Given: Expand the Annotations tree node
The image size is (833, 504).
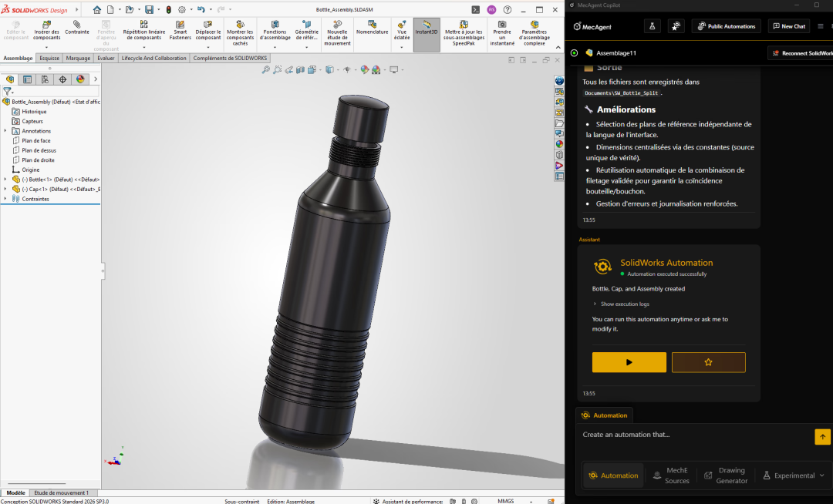Looking at the screenshot, I should (x=5, y=131).
